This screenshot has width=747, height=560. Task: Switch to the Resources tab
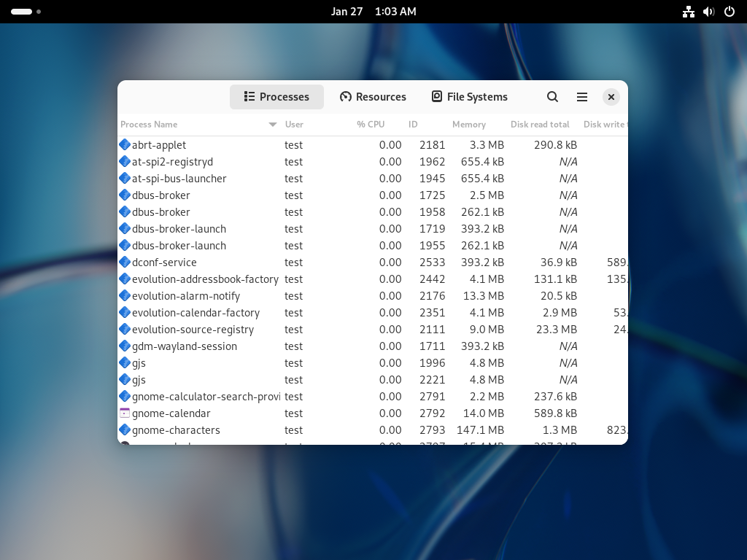tap(373, 97)
